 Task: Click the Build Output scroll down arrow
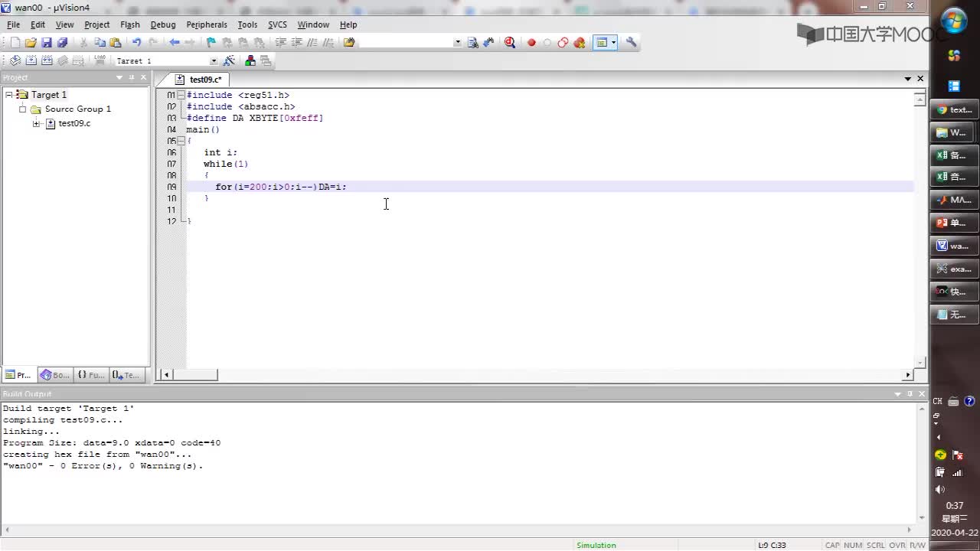(x=921, y=517)
